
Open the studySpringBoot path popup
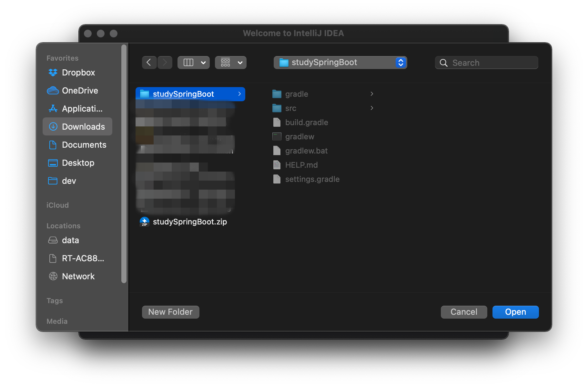[340, 63]
